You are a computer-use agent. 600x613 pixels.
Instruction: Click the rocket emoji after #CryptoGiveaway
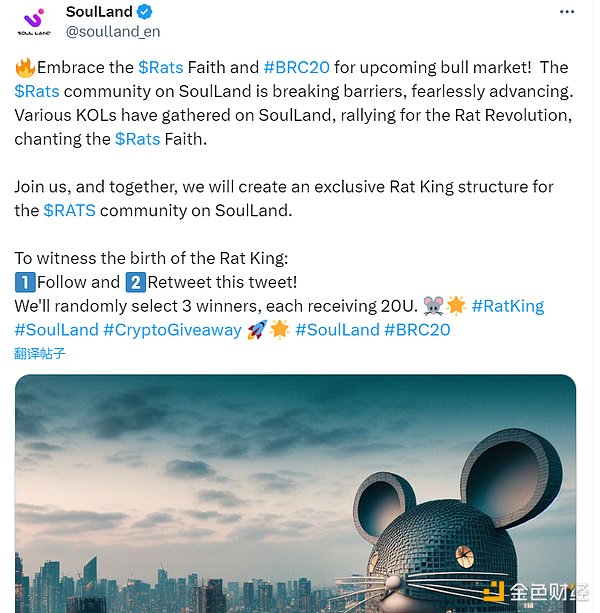256,330
